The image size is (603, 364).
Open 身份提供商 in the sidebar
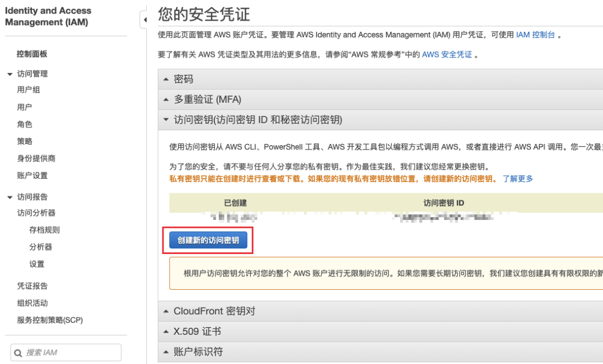click(x=36, y=158)
